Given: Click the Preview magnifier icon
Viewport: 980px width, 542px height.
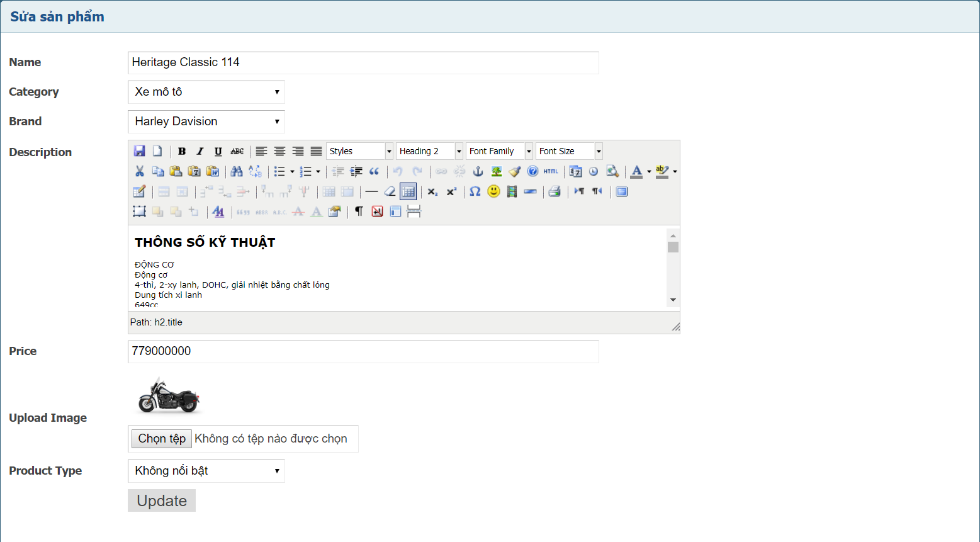Looking at the screenshot, I should click(x=612, y=171).
